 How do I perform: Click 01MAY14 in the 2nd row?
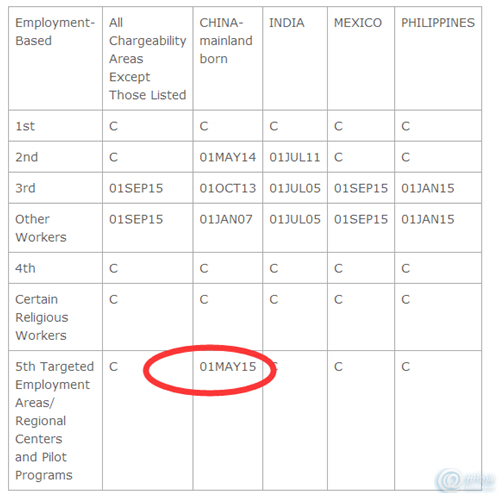pyautogui.click(x=228, y=157)
